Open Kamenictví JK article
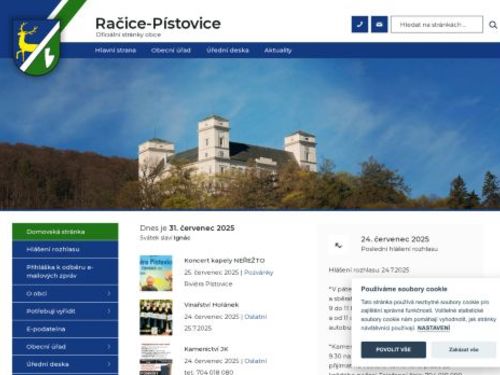The width and height of the screenshot is (500, 375). pyautogui.click(x=206, y=349)
